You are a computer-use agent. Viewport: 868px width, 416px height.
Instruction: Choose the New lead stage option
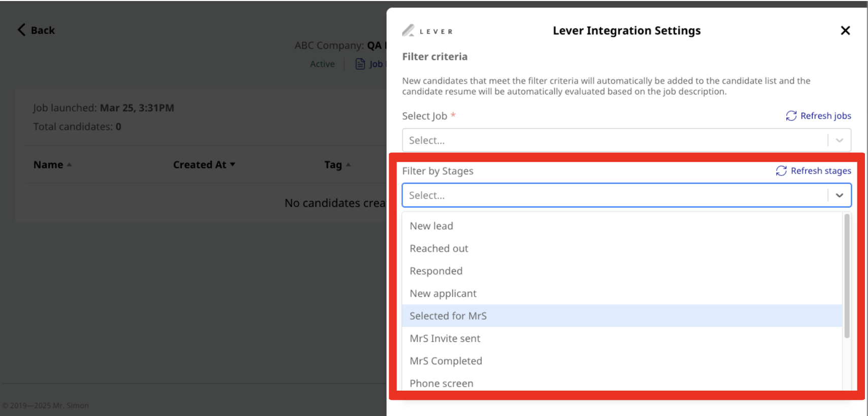(622, 226)
